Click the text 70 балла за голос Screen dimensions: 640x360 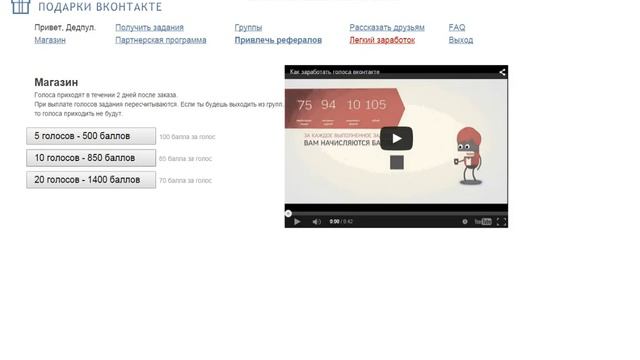click(185, 180)
